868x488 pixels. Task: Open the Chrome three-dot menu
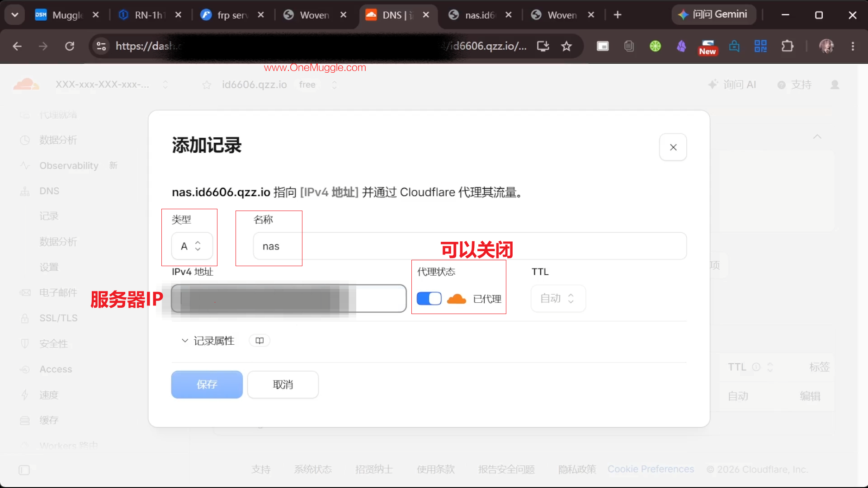(x=853, y=46)
